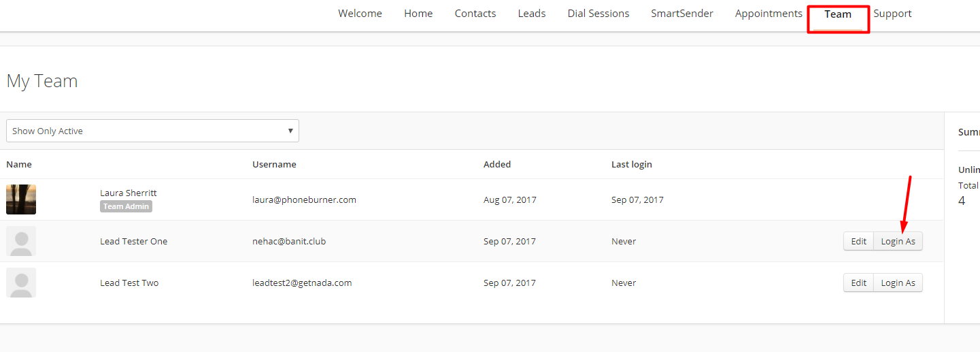Click the Team Admin badge
This screenshot has height=352, width=980.
[126, 206]
